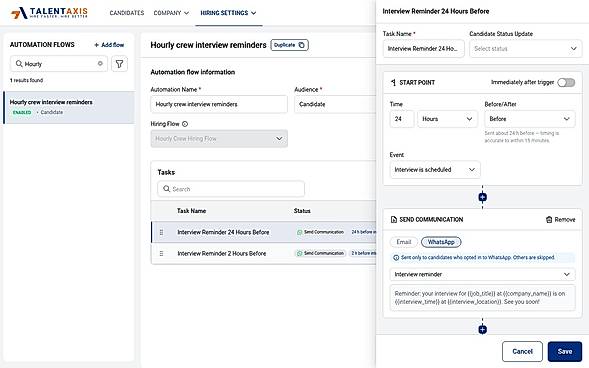Click the automation flows search box
This screenshot has width=589, height=368.
click(x=59, y=64)
